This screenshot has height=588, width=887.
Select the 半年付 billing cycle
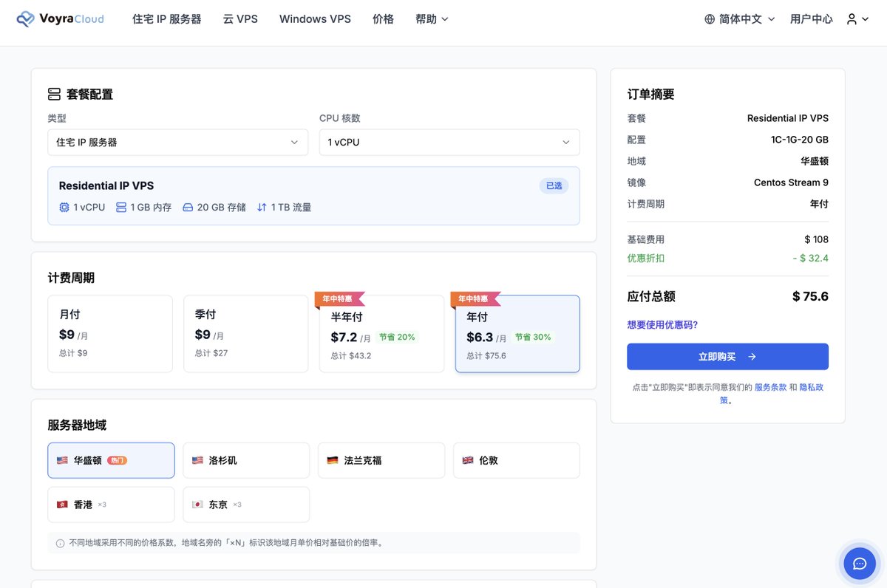[381, 334]
